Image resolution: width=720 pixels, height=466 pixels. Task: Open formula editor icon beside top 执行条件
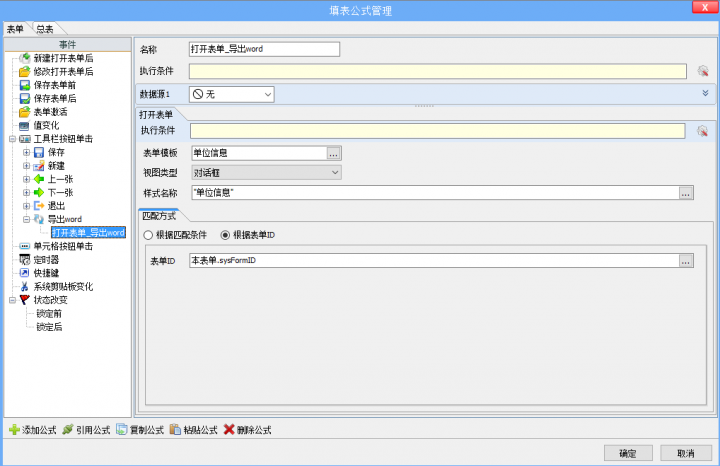(x=703, y=71)
